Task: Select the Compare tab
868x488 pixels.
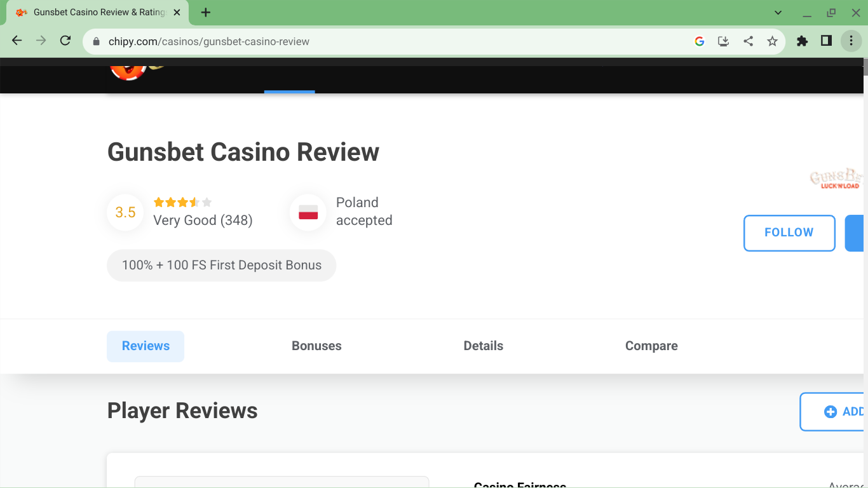Action: (x=651, y=346)
